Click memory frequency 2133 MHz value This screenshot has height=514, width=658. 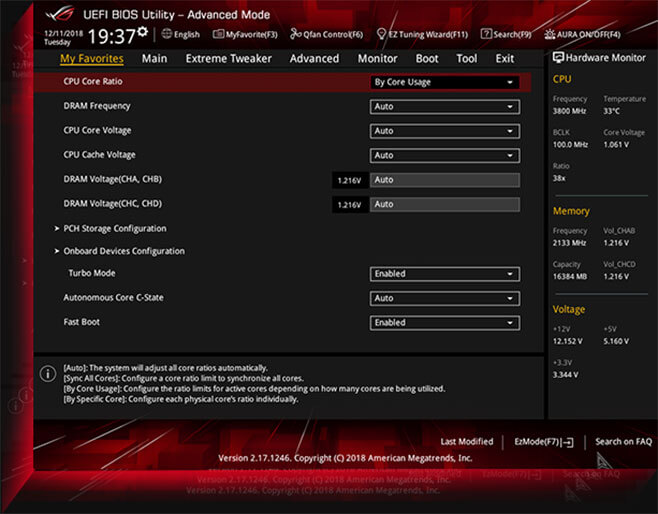569,243
